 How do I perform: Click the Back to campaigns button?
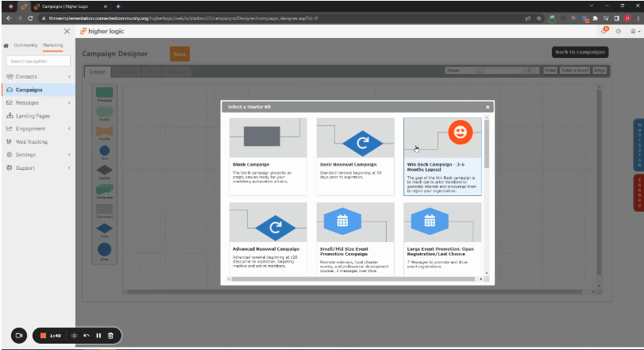pos(580,52)
